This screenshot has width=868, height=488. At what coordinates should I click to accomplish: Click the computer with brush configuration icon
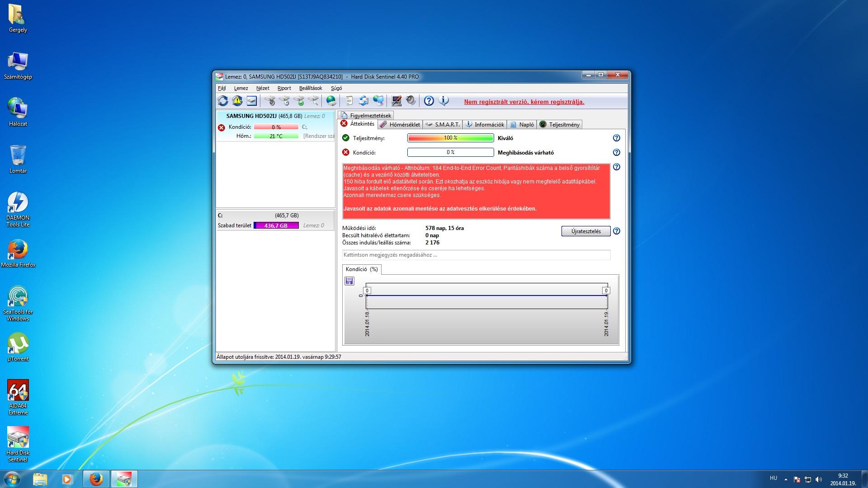(396, 101)
